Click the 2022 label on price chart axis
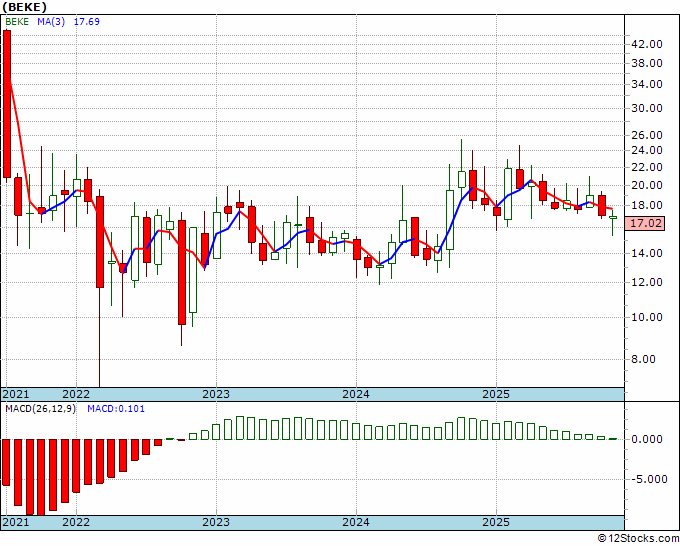The width and height of the screenshot is (680, 546). [x=76, y=395]
